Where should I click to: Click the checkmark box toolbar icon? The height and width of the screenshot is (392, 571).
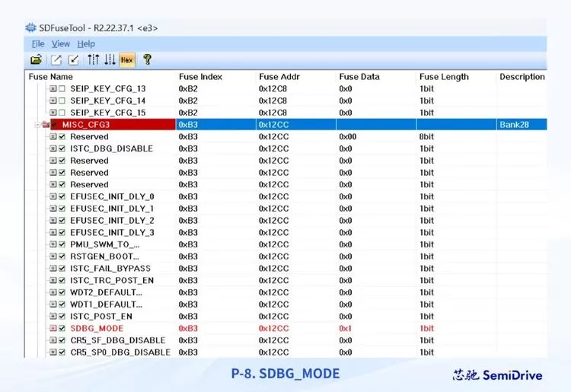point(74,59)
